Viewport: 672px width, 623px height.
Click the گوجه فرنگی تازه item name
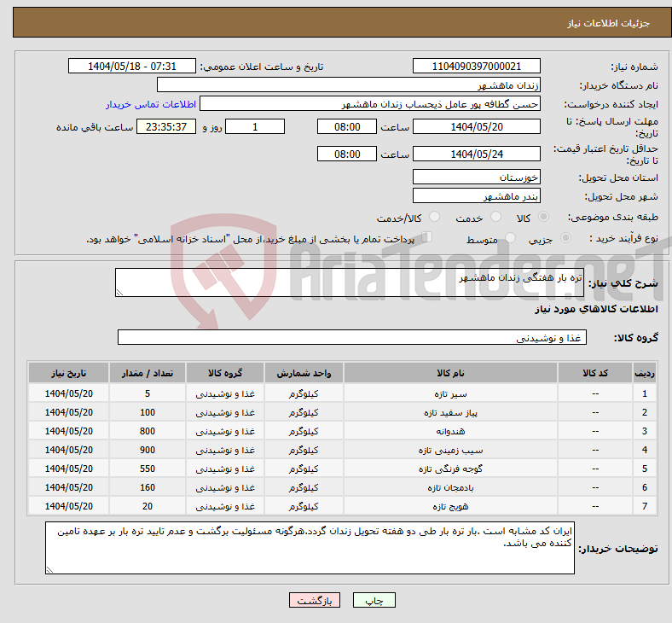point(450,469)
